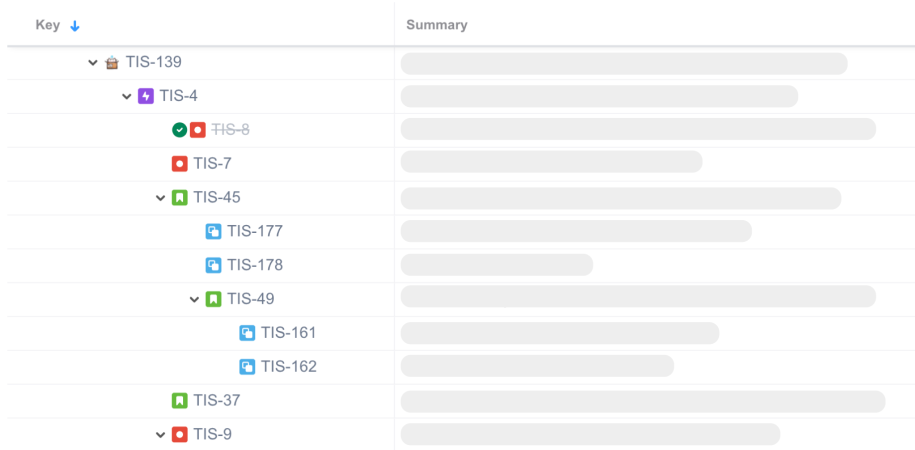Select the TIS-161 summary cell
This screenshot has width=915, height=450.
click(x=654, y=333)
